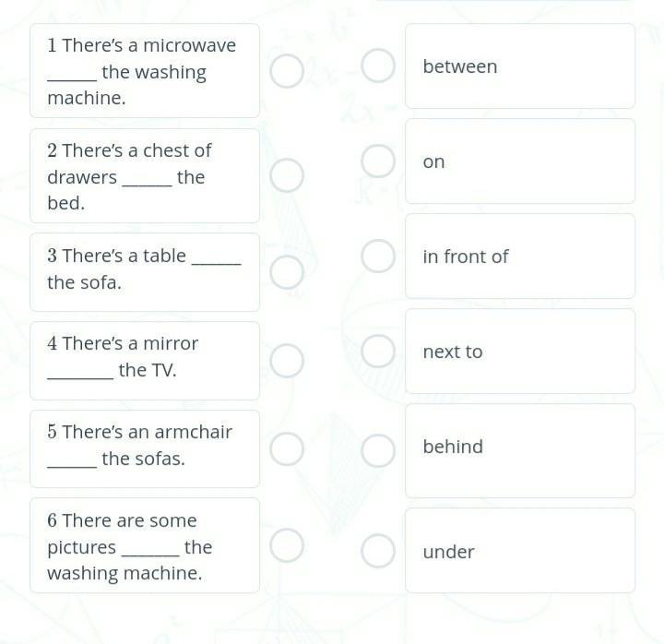Click the 'between' answer card
The width and height of the screenshot is (664, 644).
(x=519, y=66)
